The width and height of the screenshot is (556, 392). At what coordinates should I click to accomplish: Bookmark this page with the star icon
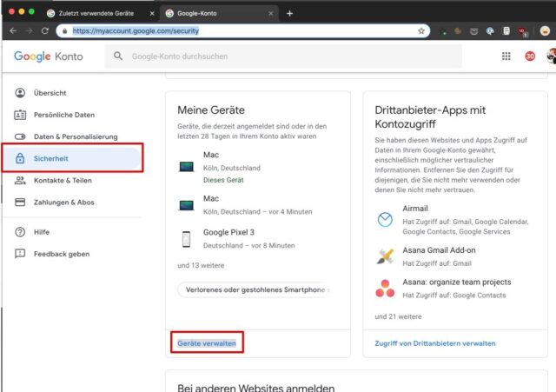coord(421,30)
